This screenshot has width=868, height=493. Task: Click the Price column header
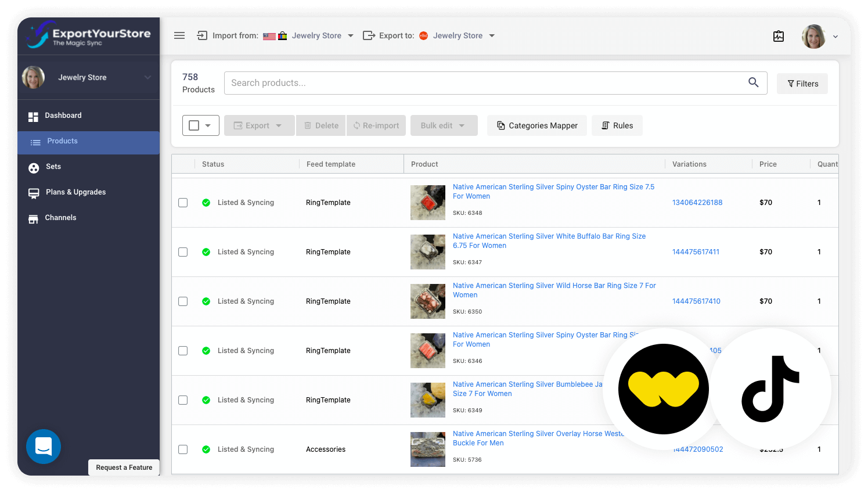tap(768, 164)
